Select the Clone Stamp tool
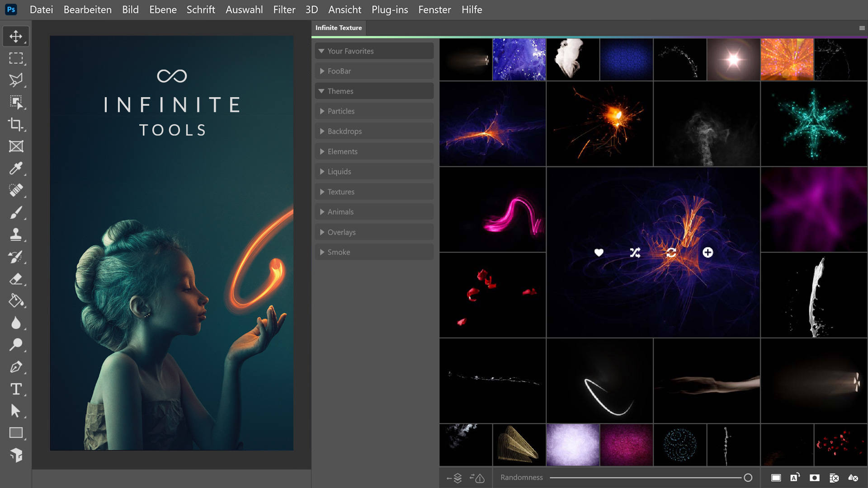This screenshot has height=488, width=868. 16,235
